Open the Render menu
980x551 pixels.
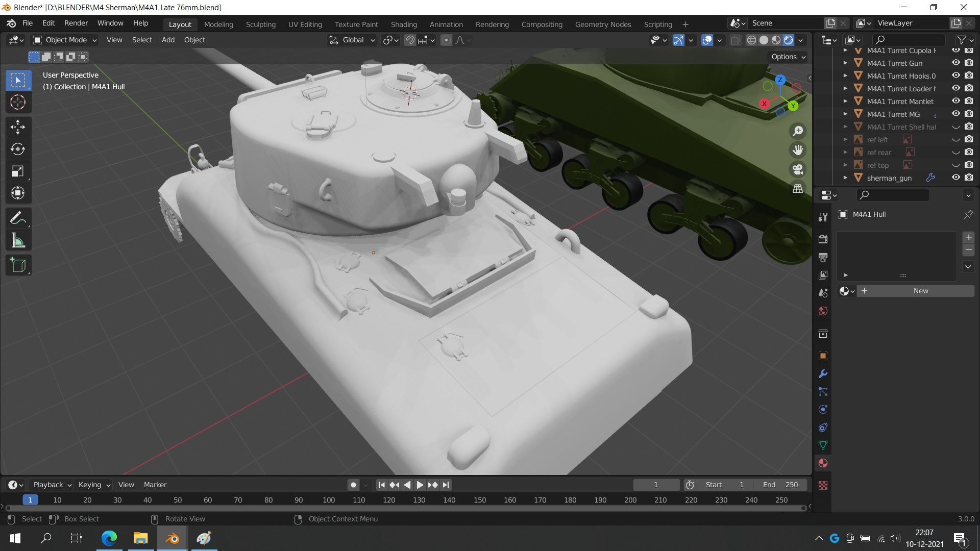[76, 23]
